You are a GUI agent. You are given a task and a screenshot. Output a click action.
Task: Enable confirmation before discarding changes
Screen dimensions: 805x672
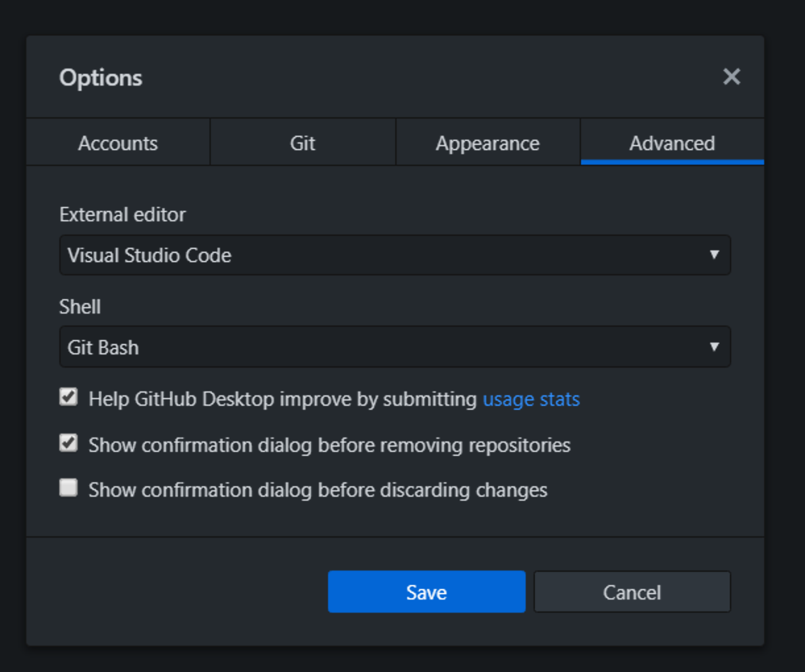coord(69,488)
